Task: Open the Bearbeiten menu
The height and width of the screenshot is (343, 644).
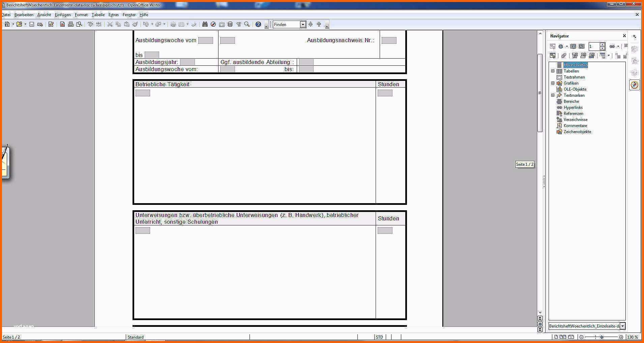Action: click(x=24, y=15)
